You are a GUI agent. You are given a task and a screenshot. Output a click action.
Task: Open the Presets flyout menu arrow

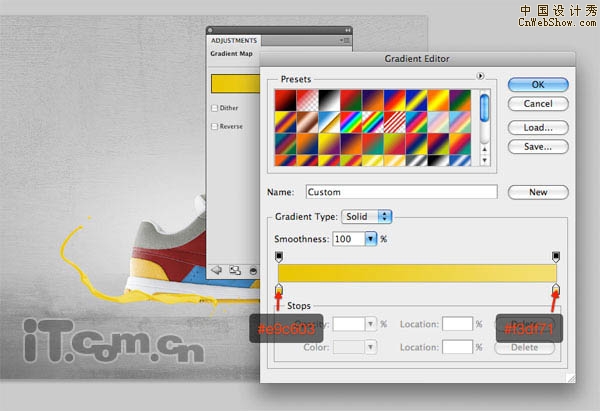click(480, 76)
